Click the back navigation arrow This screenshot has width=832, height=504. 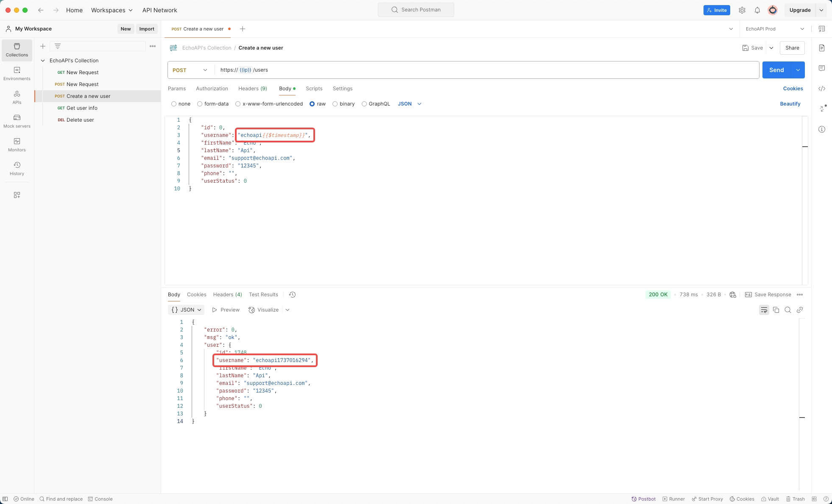[41, 10]
